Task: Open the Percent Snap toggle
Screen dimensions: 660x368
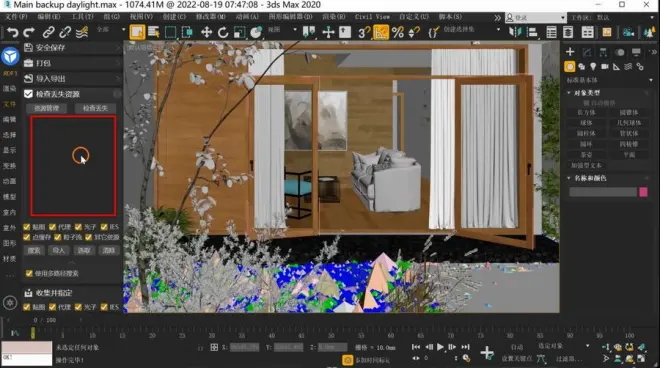Action: click(397, 32)
